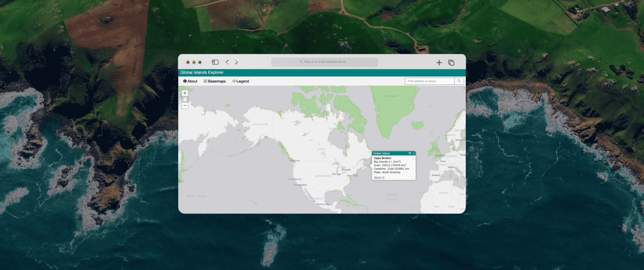Select Cape Breton island on the map
644x270 pixels.
pyautogui.click(x=369, y=165)
